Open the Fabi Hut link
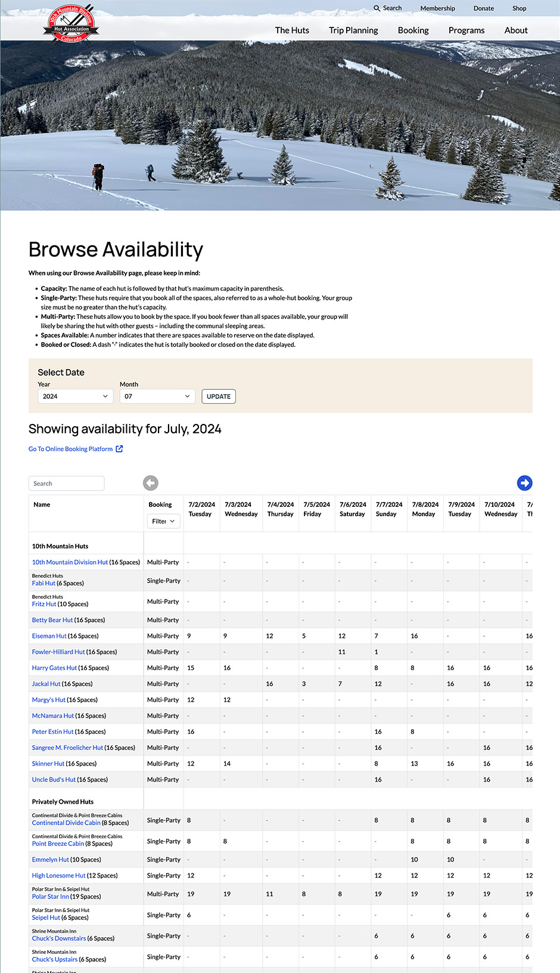 [43, 583]
